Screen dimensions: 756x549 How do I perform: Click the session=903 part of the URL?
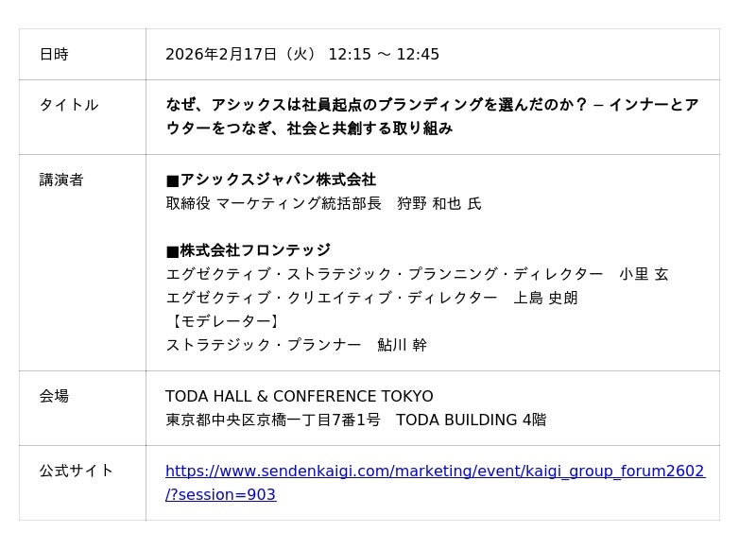(x=221, y=494)
